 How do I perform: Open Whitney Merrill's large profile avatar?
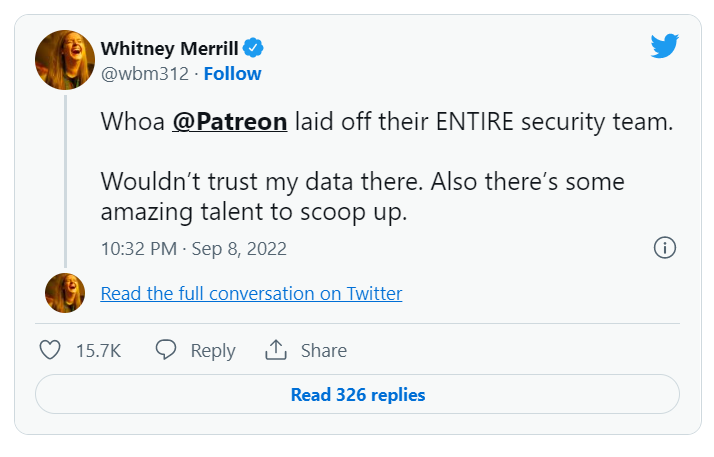click(x=65, y=60)
